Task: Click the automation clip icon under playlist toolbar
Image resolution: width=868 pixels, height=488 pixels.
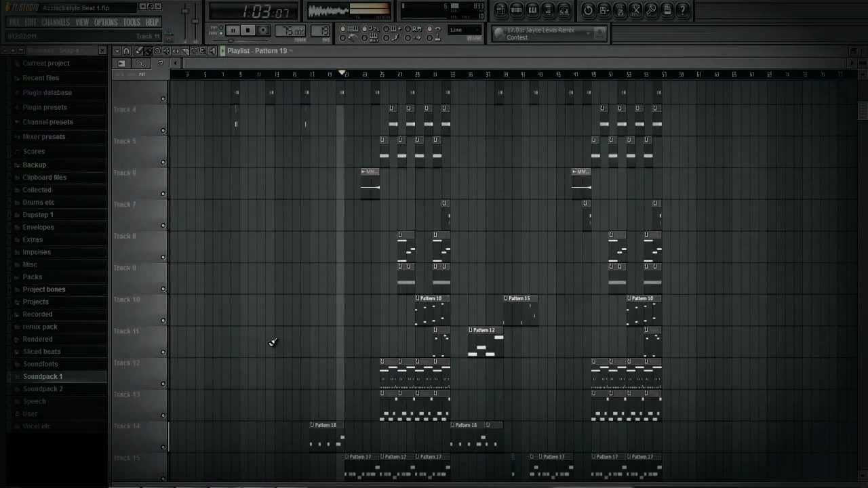Action: [x=140, y=63]
